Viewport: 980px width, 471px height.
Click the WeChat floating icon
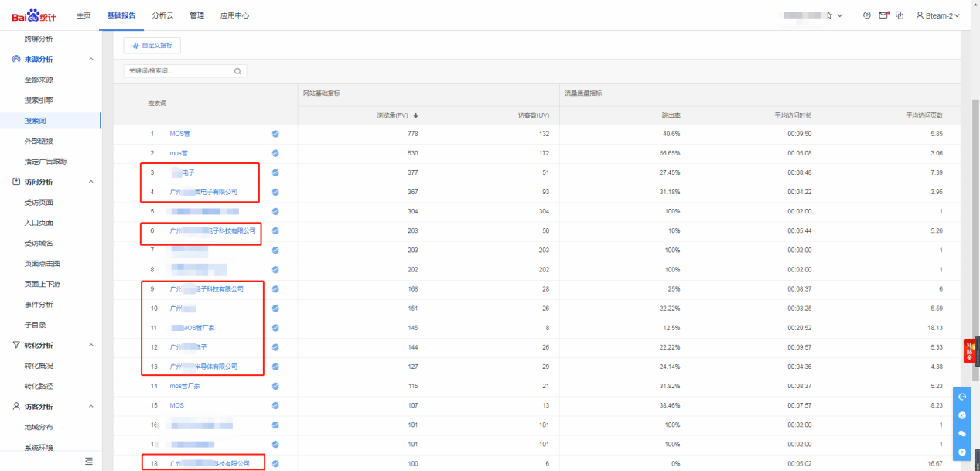[962, 434]
